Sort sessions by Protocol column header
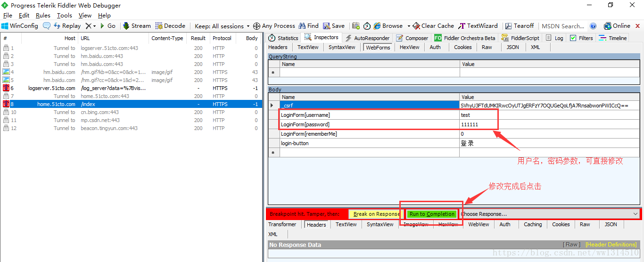Screen dimensions: 644x262 click(222, 38)
